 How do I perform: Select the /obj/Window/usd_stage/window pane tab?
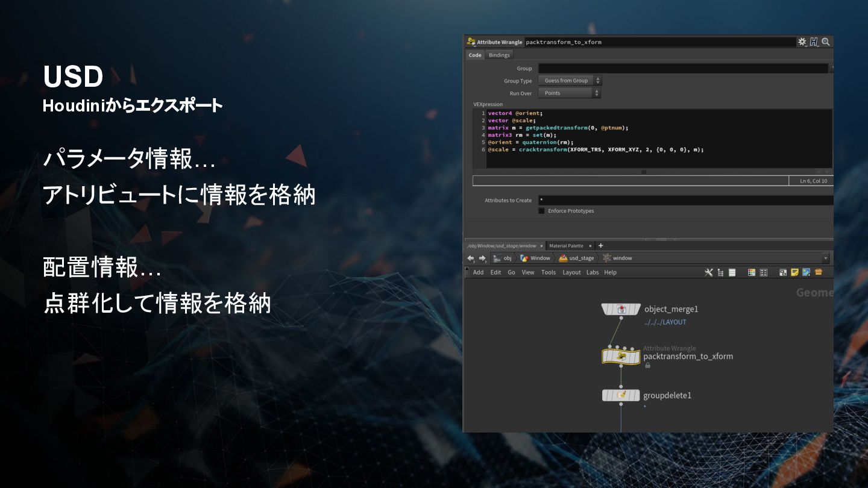click(x=502, y=246)
